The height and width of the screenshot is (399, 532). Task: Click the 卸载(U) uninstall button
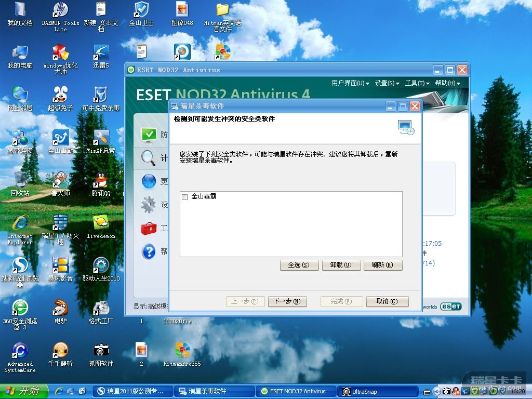pos(341,265)
